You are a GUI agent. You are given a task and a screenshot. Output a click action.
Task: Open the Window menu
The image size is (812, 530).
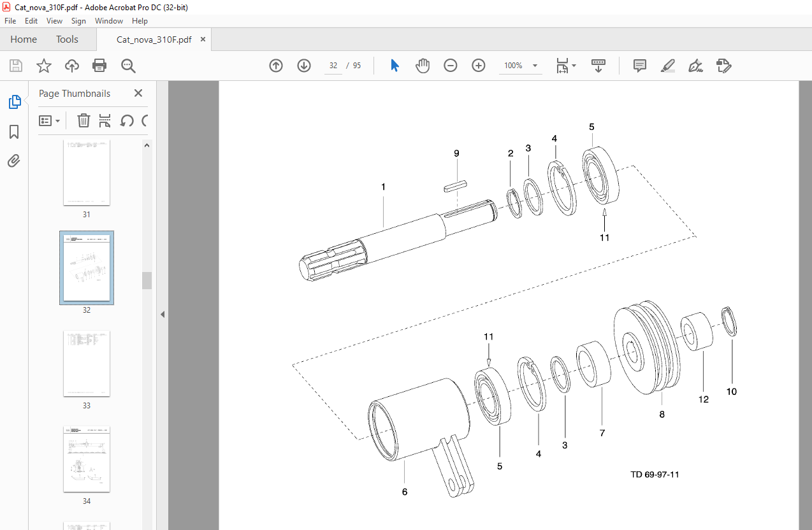click(109, 21)
